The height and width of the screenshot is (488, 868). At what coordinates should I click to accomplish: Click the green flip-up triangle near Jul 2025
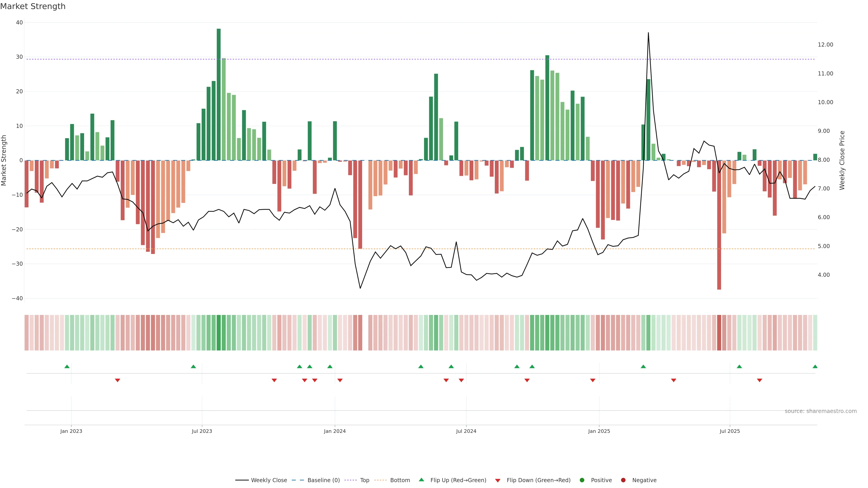(x=739, y=366)
